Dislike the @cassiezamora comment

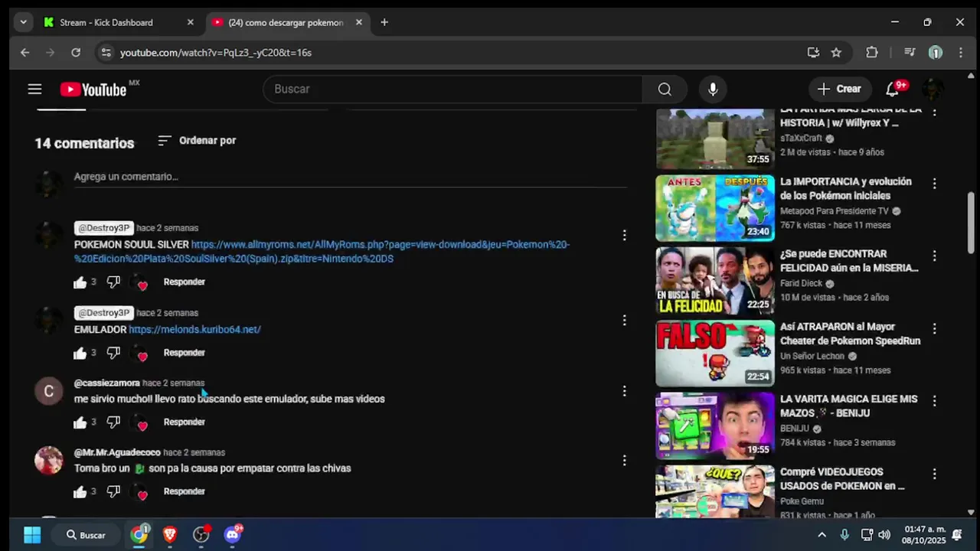click(x=113, y=422)
